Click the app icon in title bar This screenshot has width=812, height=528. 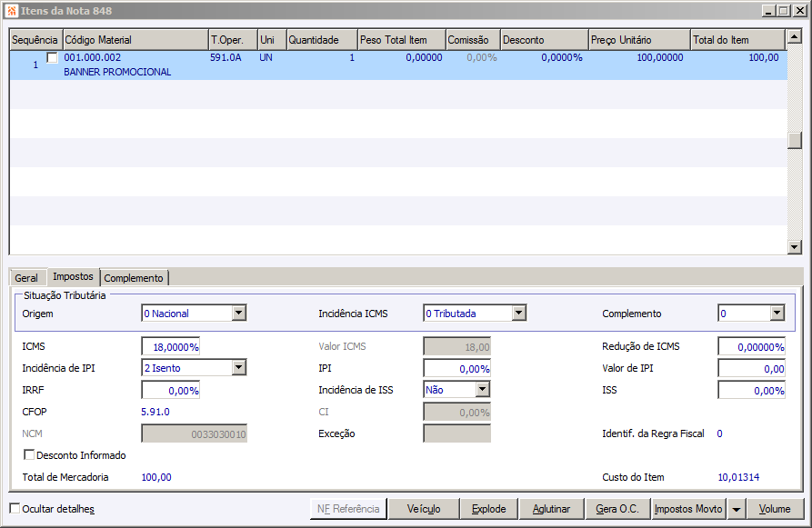point(12,10)
